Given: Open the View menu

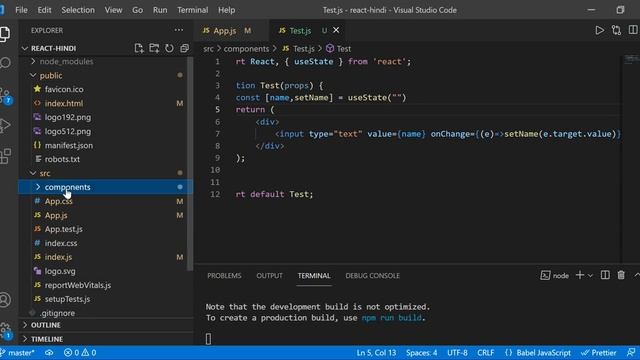Looking at the screenshot, I should 113,10.
